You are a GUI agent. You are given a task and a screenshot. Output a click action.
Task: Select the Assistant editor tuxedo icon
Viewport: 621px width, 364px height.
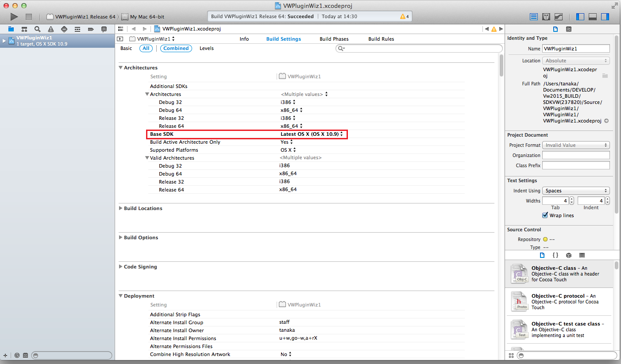[546, 17]
